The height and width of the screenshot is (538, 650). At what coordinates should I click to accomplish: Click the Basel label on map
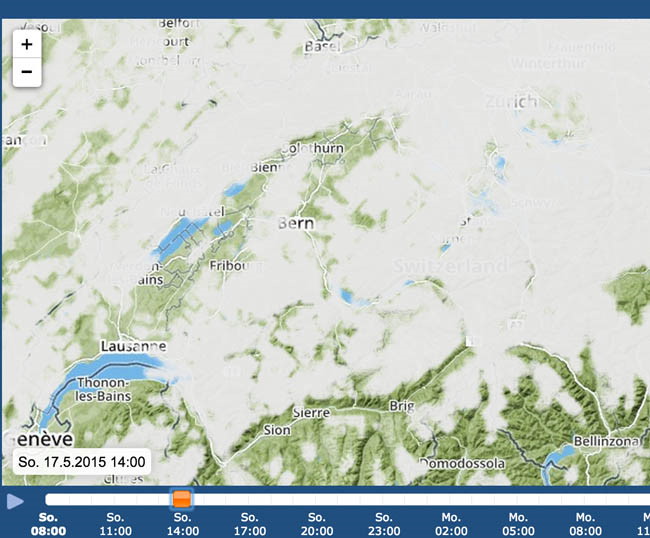(x=322, y=46)
